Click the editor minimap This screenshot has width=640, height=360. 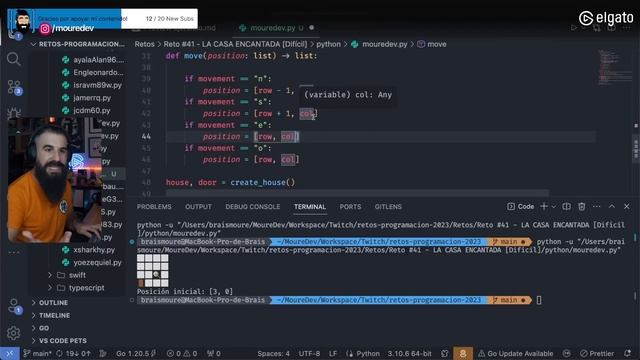(x=614, y=67)
